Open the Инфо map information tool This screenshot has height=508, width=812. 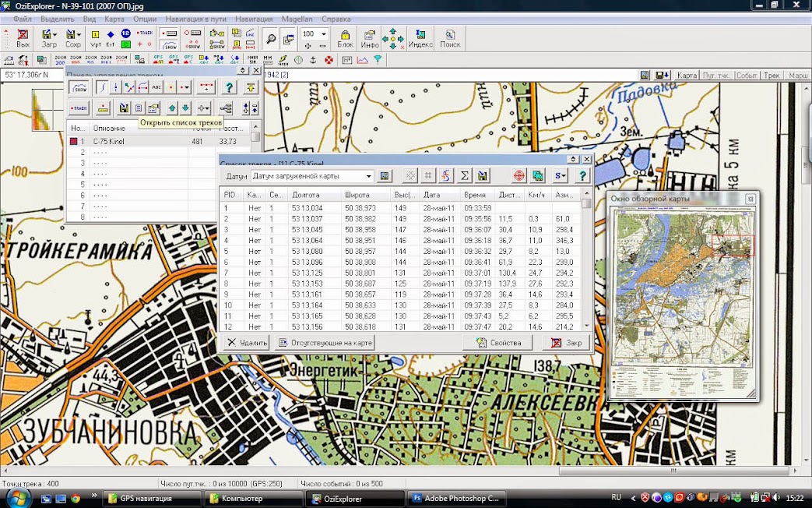(369, 38)
